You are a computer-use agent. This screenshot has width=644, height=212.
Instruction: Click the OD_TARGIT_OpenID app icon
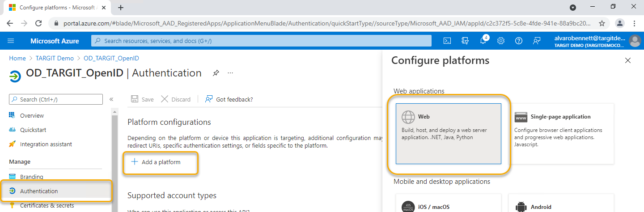click(x=15, y=76)
